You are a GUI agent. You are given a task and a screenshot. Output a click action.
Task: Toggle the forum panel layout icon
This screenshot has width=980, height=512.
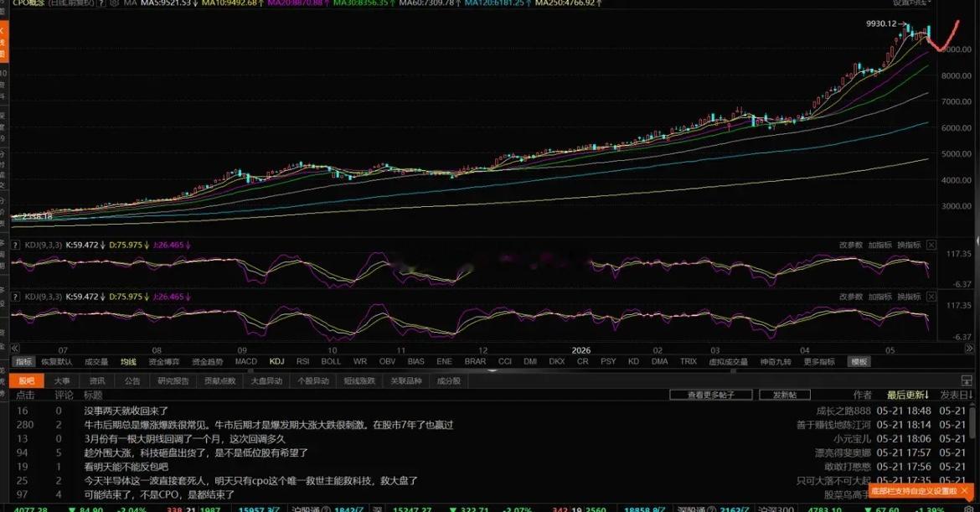pyautogui.click(x=967, y=380)
